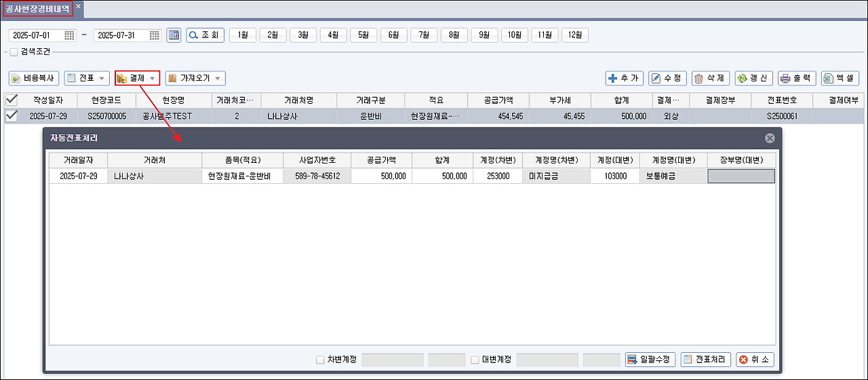This screenshot has height=380, width=868.
Task: Open the start date calendar picker icon
Action: pos(69,35)
